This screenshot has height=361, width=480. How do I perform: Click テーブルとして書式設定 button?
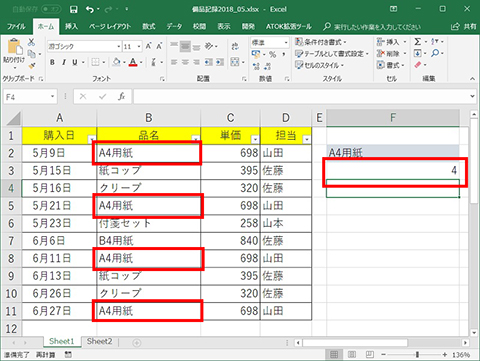pos(332,53)
